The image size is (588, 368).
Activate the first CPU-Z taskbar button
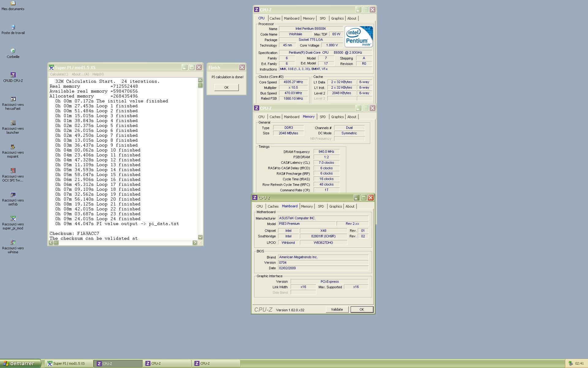118,363
